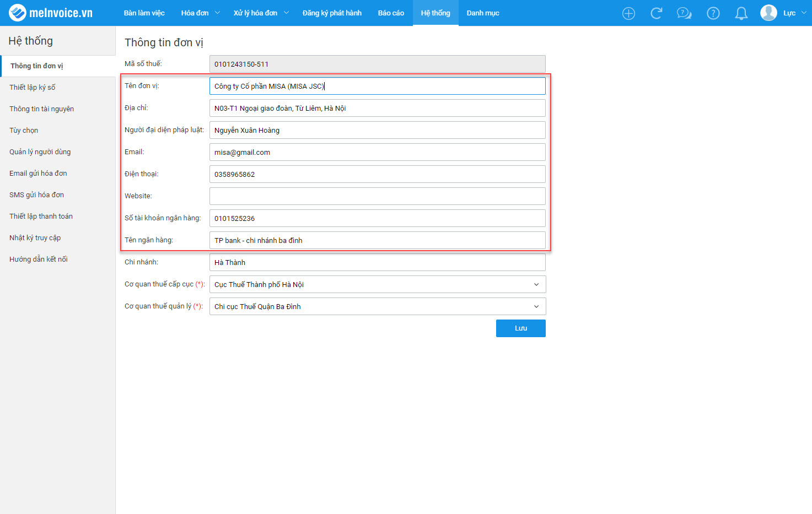812x514 pixels.
Task: Expand the user account menu arrow
Action: coord(804,13)
